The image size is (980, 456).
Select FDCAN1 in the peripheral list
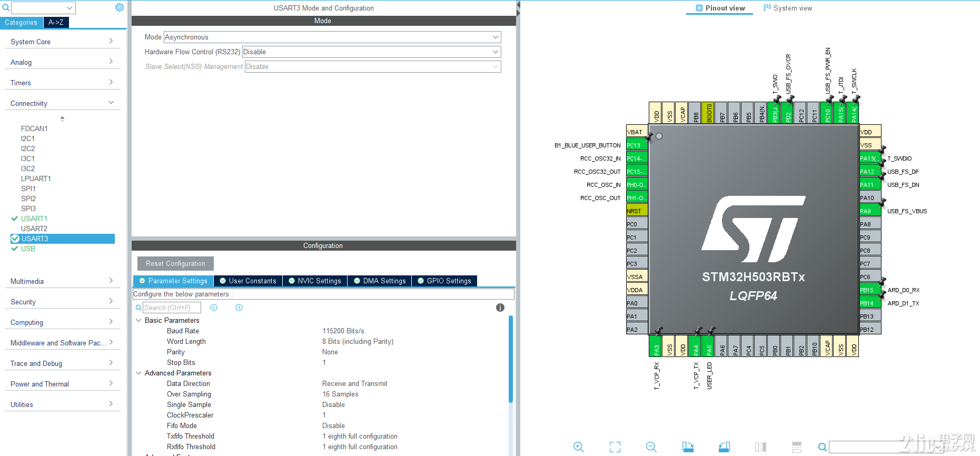tap(34, 128)
